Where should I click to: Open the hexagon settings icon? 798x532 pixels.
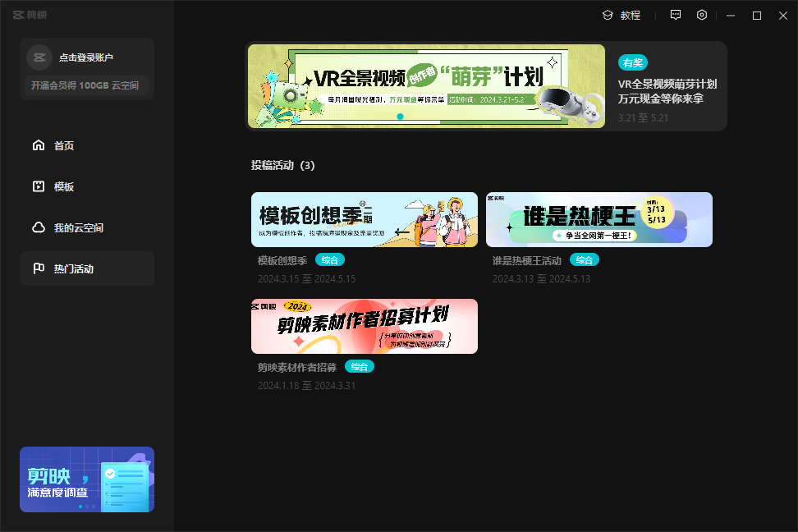[702, 15]
